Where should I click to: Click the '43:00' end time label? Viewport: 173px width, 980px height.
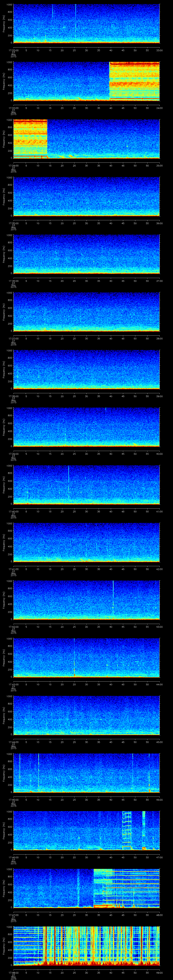[160, 627]
